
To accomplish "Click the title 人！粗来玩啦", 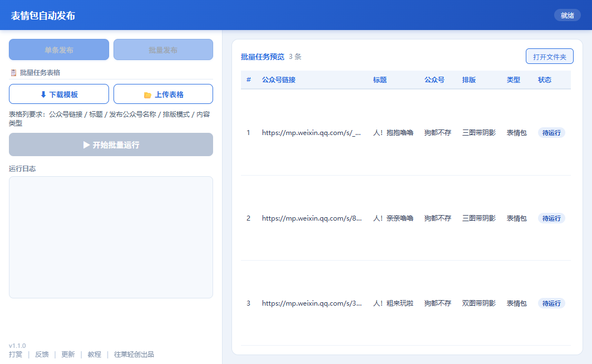I will pyautogui.click(x=393, y=303).
